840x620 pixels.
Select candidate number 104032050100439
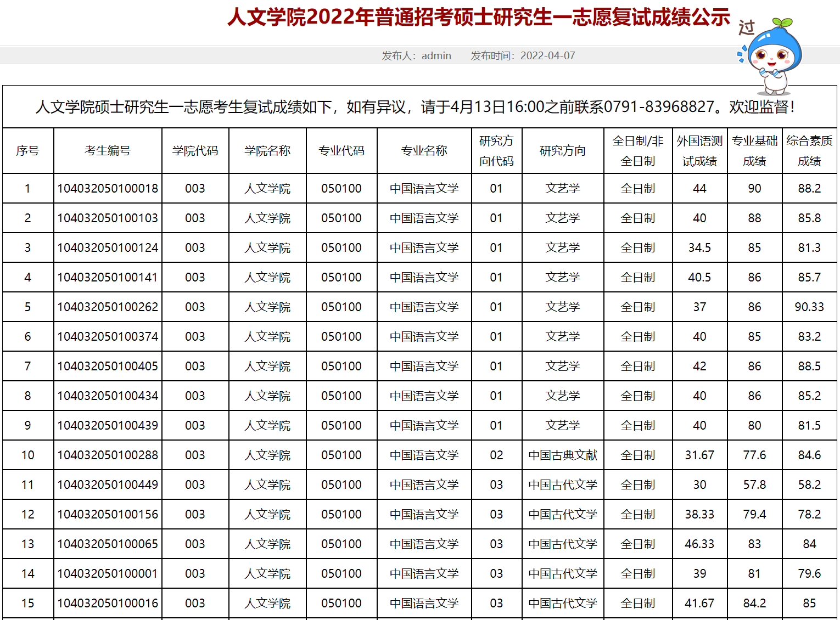click(x=108, y=426)
